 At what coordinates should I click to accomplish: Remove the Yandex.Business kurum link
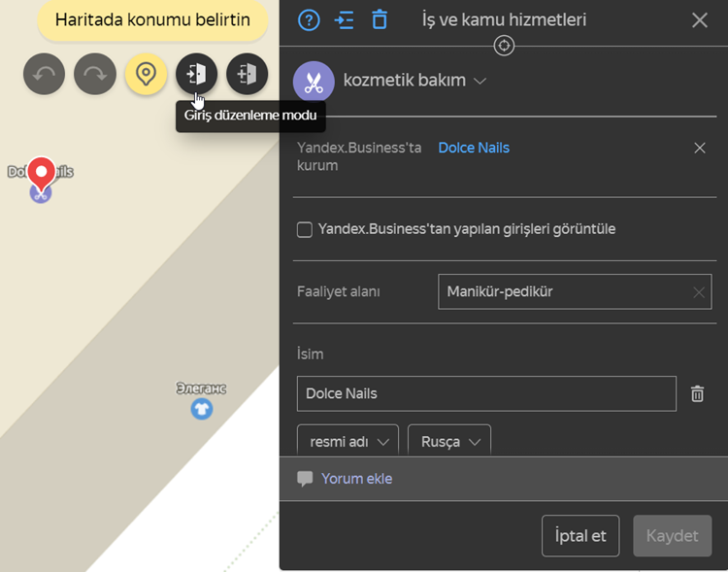pyautogui.click(x=700, y=148)
